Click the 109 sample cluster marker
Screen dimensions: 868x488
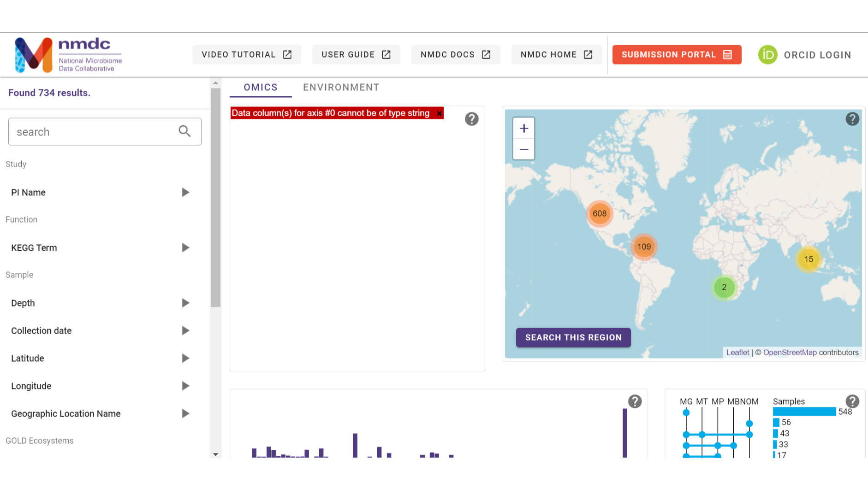(644, 247)
